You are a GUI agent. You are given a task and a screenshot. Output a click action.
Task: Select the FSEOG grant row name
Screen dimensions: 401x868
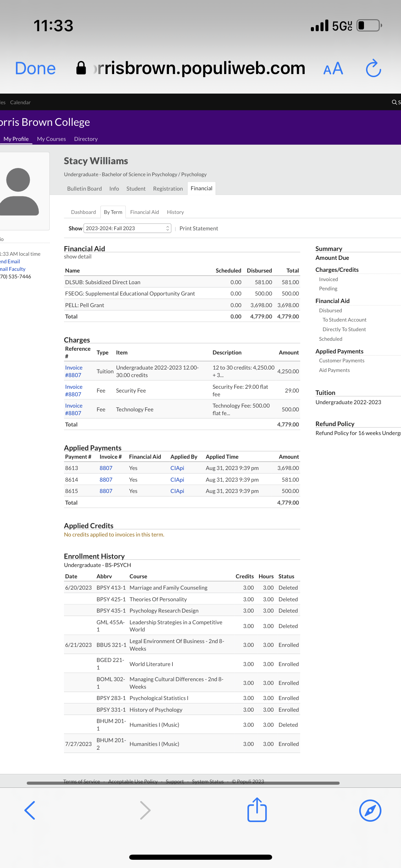click(x=130, y=293)
